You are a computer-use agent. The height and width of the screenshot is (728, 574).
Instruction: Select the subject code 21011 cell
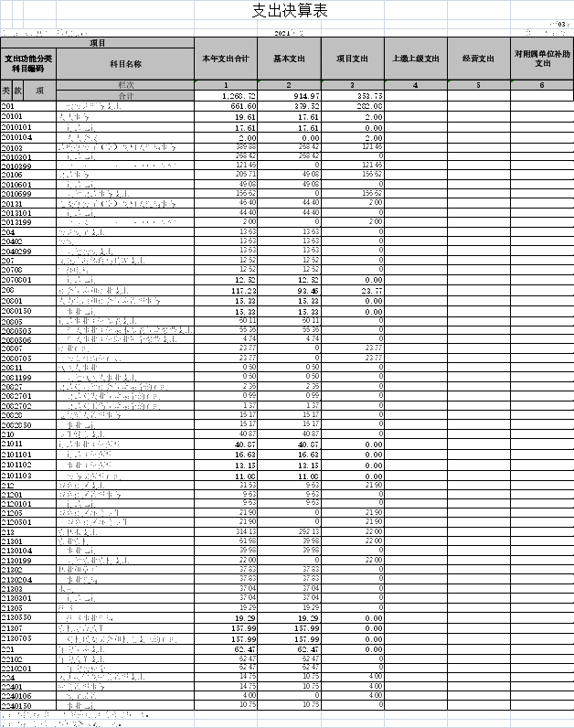tap(28, 444)
